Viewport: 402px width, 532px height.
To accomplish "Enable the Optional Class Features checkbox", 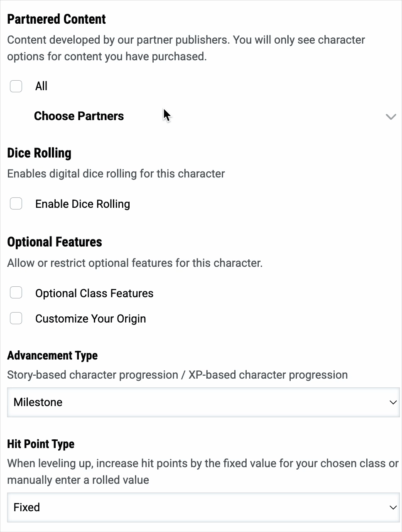I will (x=16, y=293).
